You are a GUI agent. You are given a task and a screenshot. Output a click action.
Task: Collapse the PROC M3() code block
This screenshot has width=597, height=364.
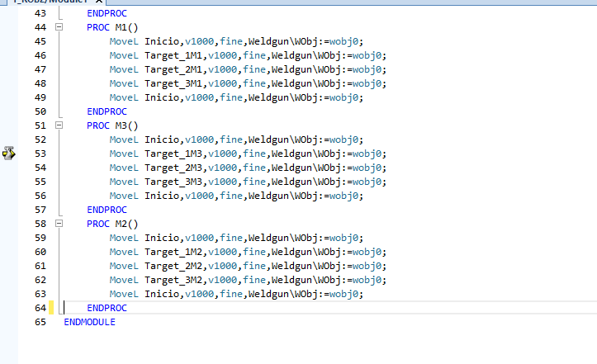click(59, 125)
